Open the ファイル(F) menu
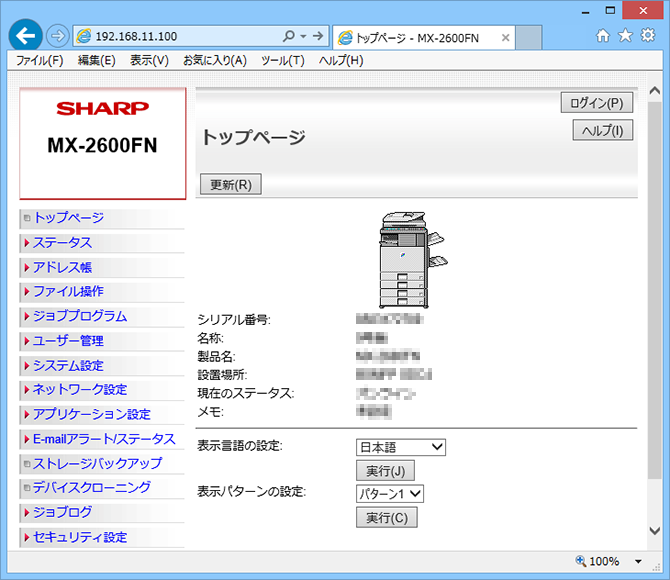The height and width of the screenshot is (580, 670). [x=39, y=60]
